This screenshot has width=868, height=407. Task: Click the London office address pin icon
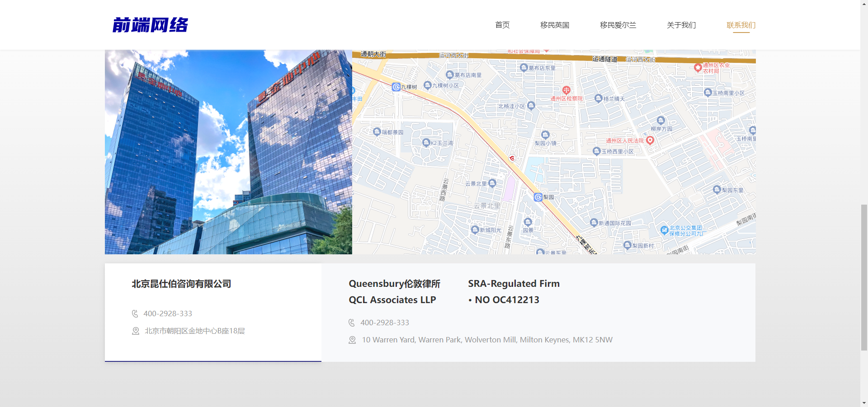pos(352,340)
